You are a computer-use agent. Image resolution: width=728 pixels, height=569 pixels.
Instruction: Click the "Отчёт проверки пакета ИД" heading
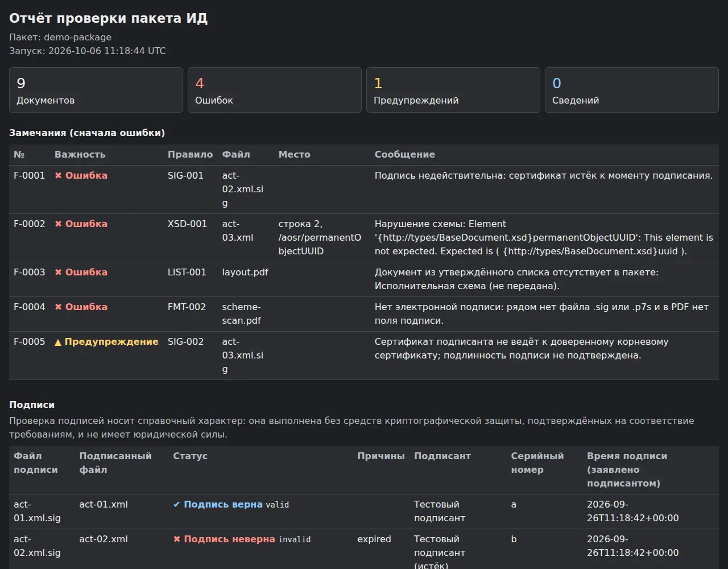[109, 18]
